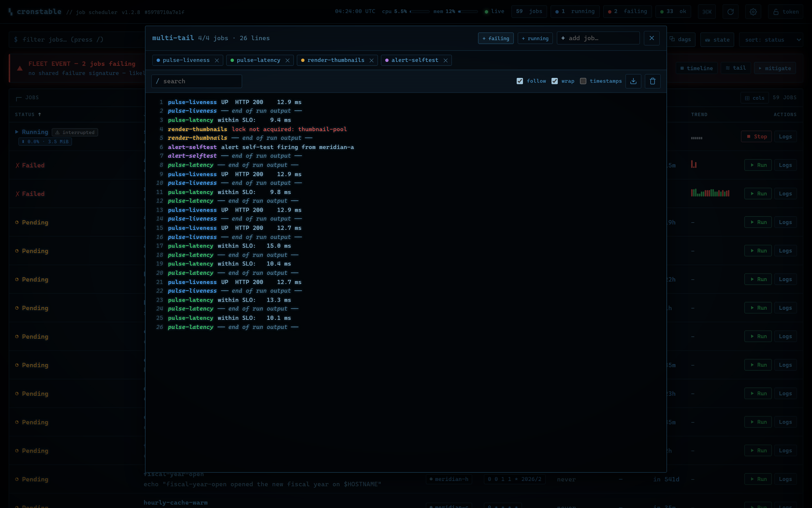Click the mem usage bar
812x508 pixels.
468,11
